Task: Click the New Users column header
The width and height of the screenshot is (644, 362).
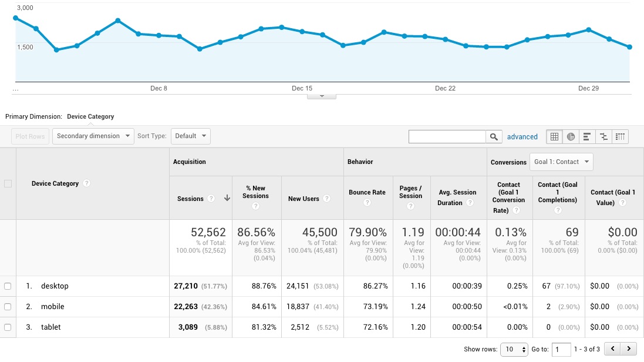Action: coord(304,199)
